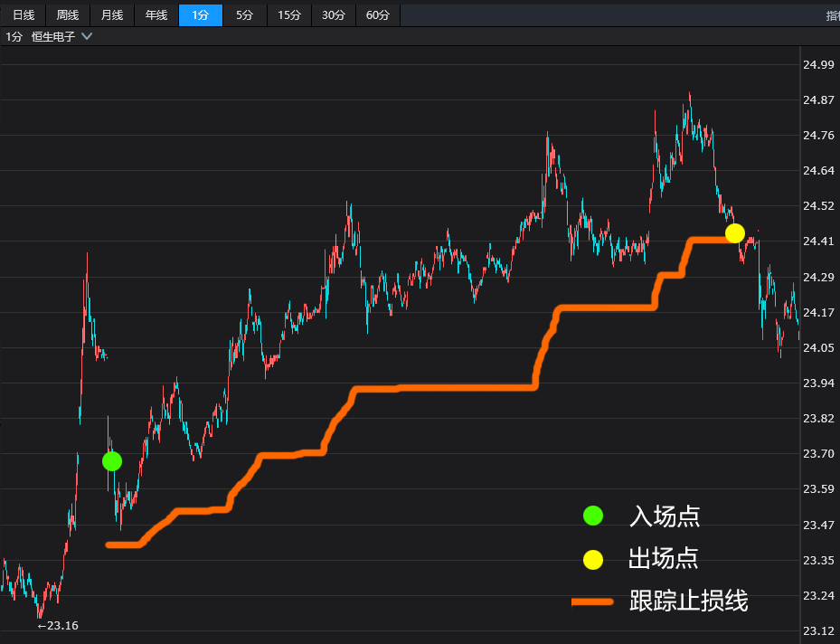840x644 pixels.
Task: Switch to the 周线 weekly chart tab
Action: coord(68,15)
